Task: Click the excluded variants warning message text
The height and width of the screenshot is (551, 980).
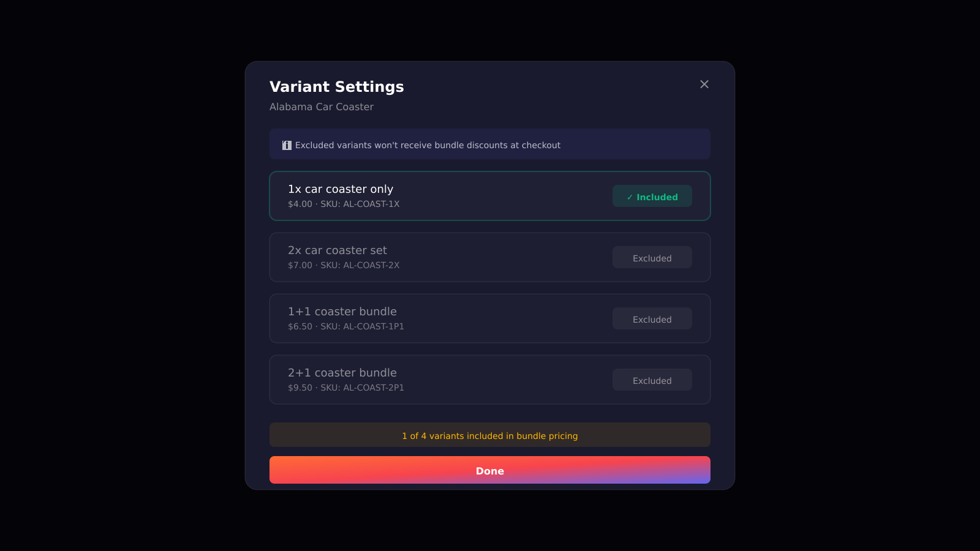Action: click(x=428, y=145)
